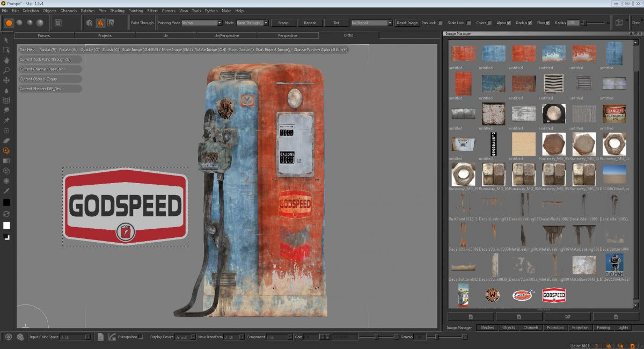Open the Painting Mode dropdown
The width and height of the screenshot is (644, 349).
202,23
